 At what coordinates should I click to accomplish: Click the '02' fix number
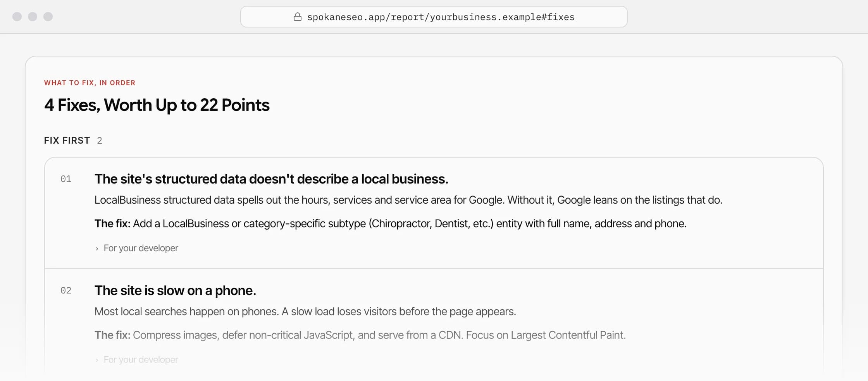coord(66,290)
